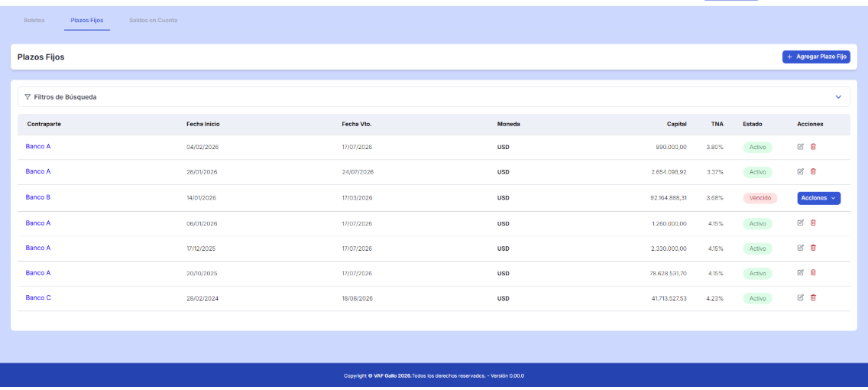The height and width of the screenshot is (390, 868).
Task: Open the Saldos en Cuenta tab
Action: (154, 21)
